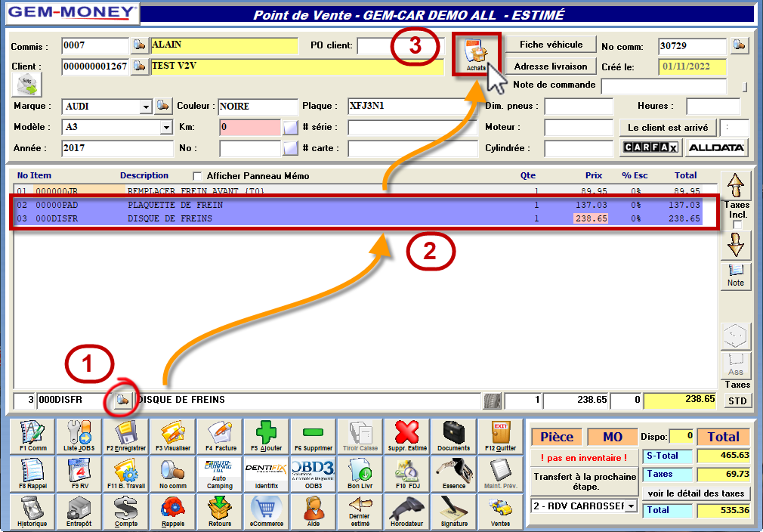Click the F1 Comm toolbar icon

pyautogui.click(x=33, y=436)
